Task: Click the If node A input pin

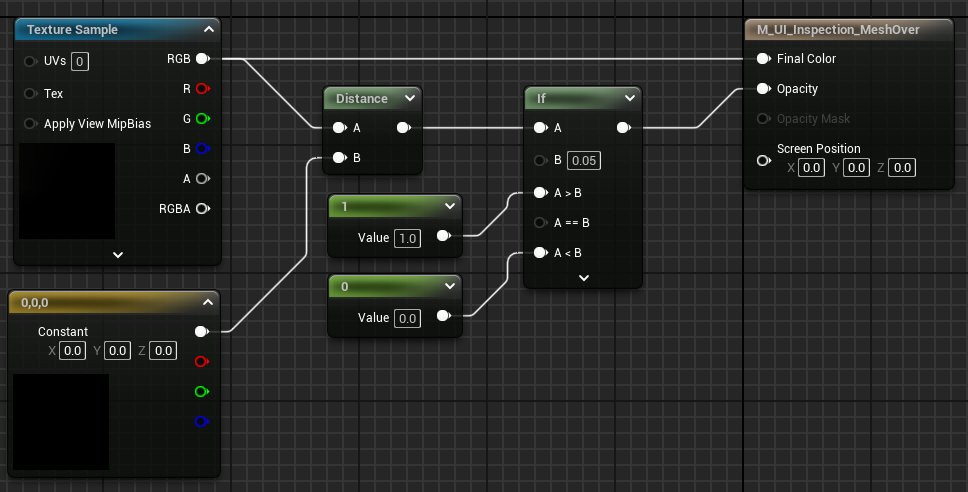Action: coord(541,128)
